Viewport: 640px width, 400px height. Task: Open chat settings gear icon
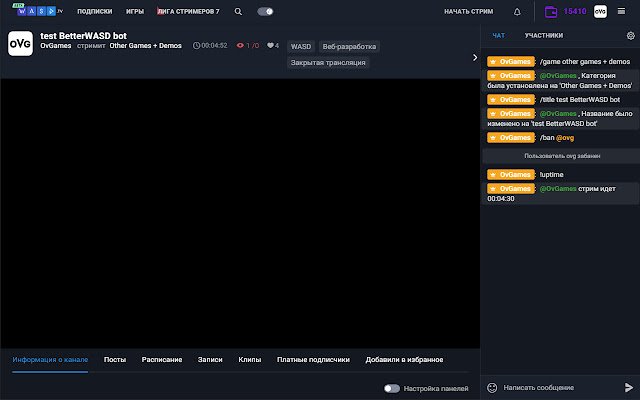pos(631,36)
